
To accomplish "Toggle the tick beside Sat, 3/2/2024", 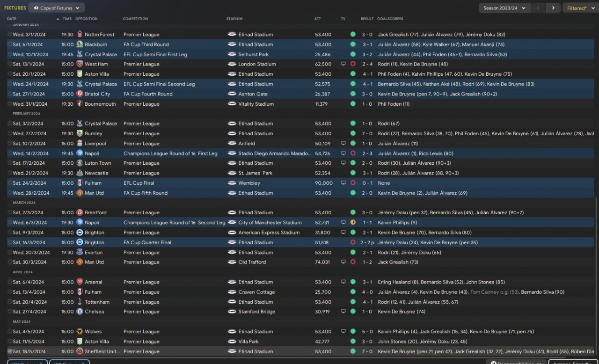I will [10, 124].
